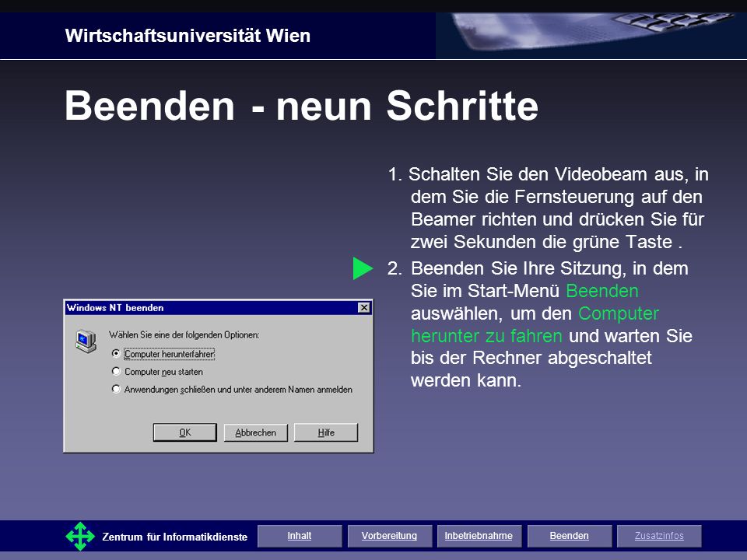The image size is (747, 560).
Task: Click the computer icon in the shutdown dialog
Action: click(x=86, y=341)
